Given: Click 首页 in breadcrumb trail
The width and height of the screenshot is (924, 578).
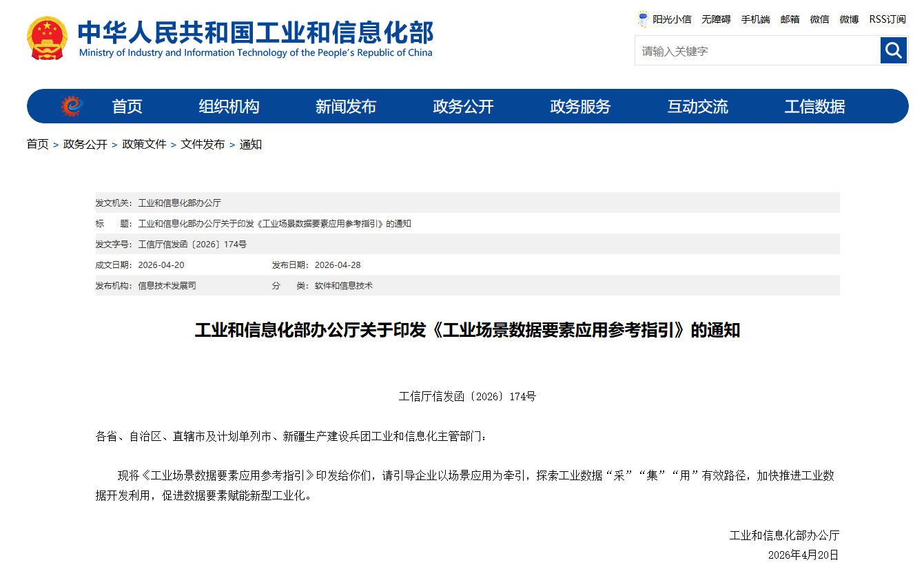Looking at the screenshot, I should [38, 145].
